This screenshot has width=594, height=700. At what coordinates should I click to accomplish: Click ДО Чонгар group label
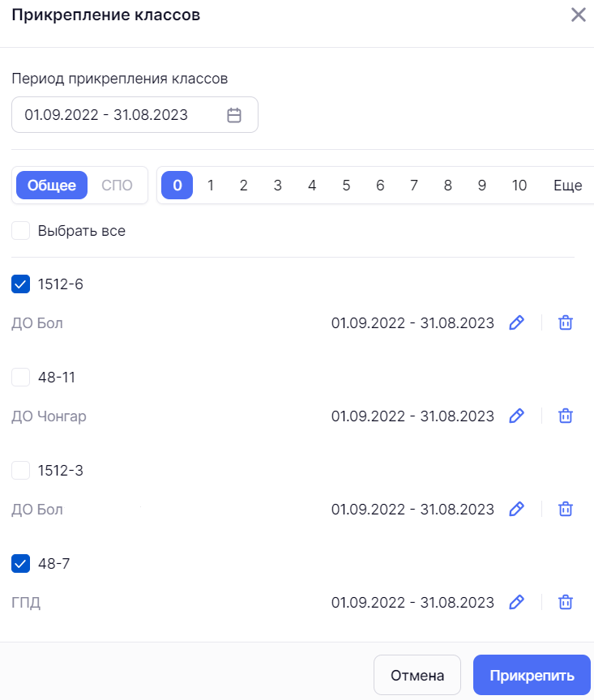coord(49,416)
